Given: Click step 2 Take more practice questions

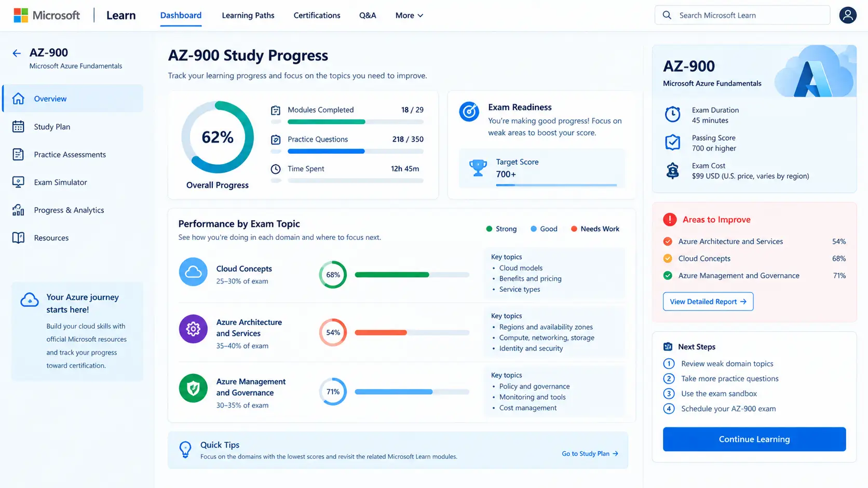Looking at the screenshot, I should [x=721, y=379].
